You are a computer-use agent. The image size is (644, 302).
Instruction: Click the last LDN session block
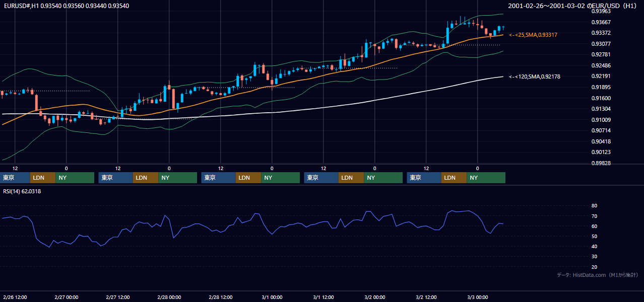(x=454, y=178)
